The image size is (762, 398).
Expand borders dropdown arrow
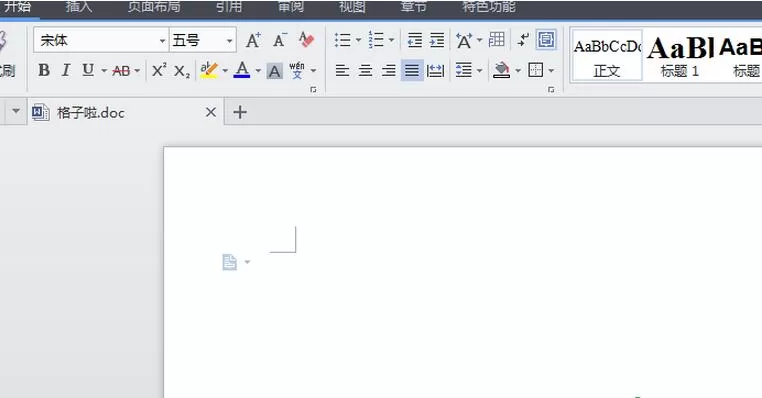point(551,71)
